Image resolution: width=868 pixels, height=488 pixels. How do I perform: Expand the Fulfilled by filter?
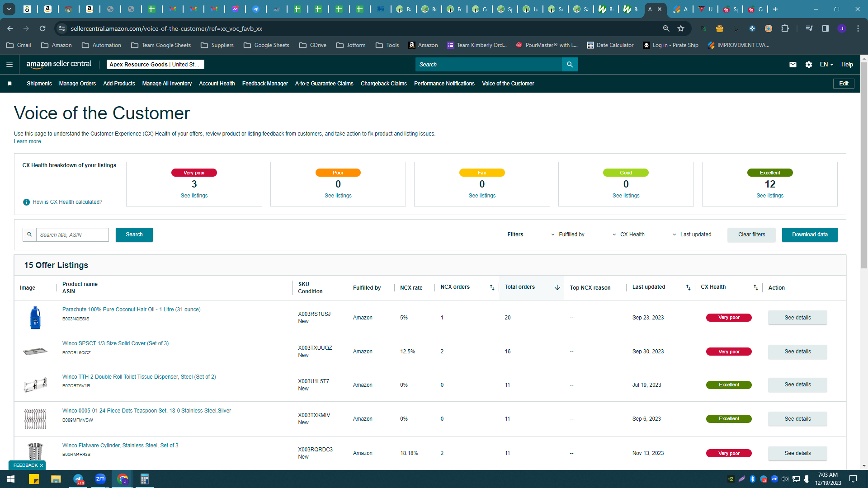click(x=567, y=235)
